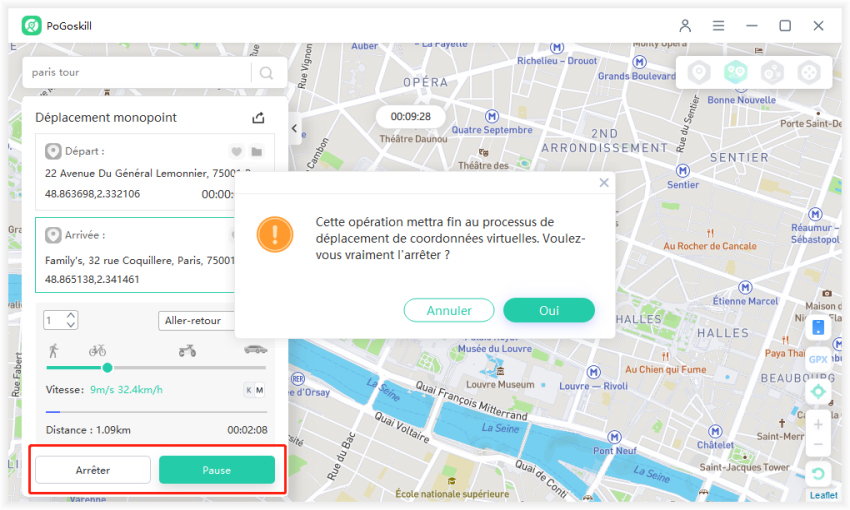Click the Louvre Museum map label
The width and height of the screenshot is (850, 510).
coord(500,385)
